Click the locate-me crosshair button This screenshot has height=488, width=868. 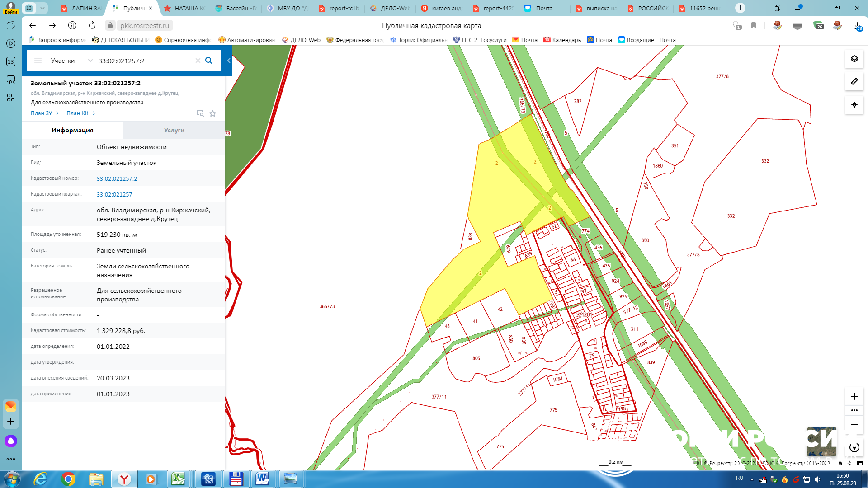(854, 105)
